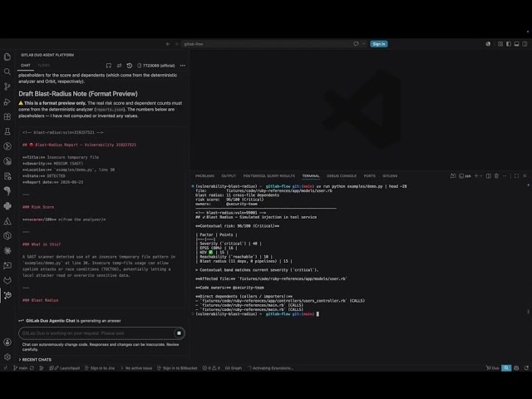Open the chat panel more actions ellipsis
Image resolution: width=532 pixels, height=399 pixels.
coord(183,66)
